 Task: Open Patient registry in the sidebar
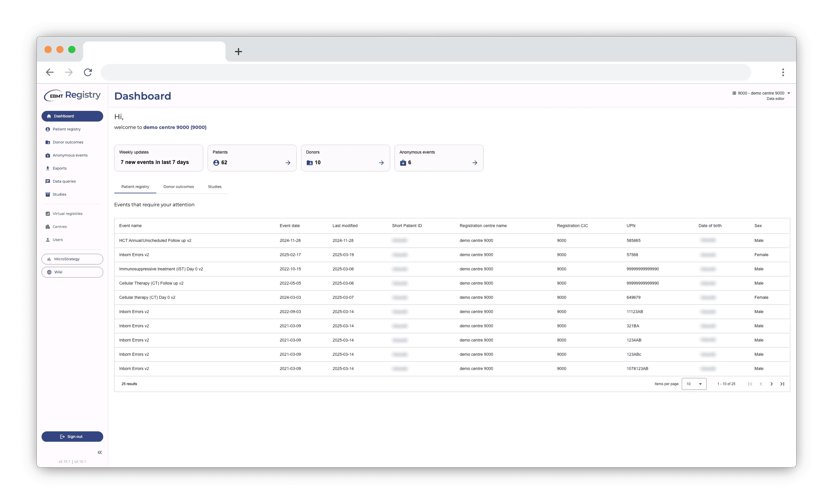(67, 129)
